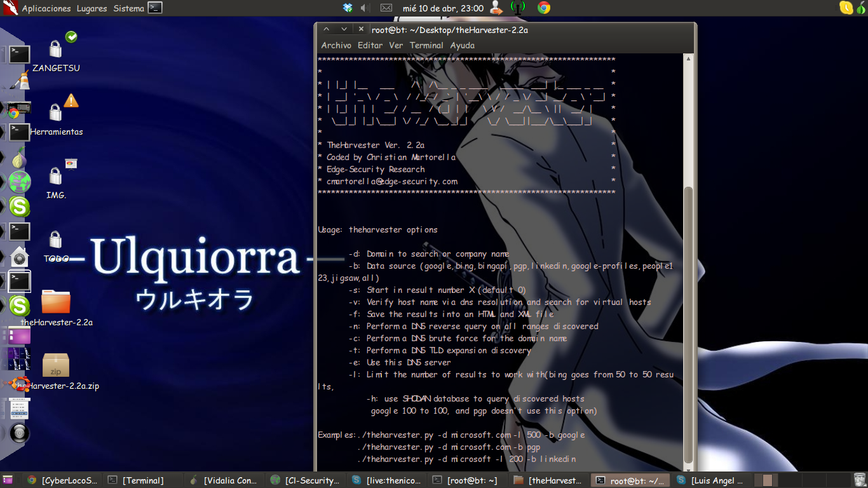Open Ayuda menu in terminal
This screenshot has width=868, height=488.
(463, 45)
